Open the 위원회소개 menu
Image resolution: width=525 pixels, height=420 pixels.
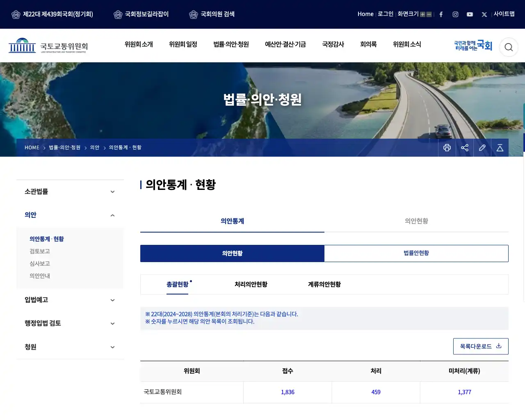139,44
